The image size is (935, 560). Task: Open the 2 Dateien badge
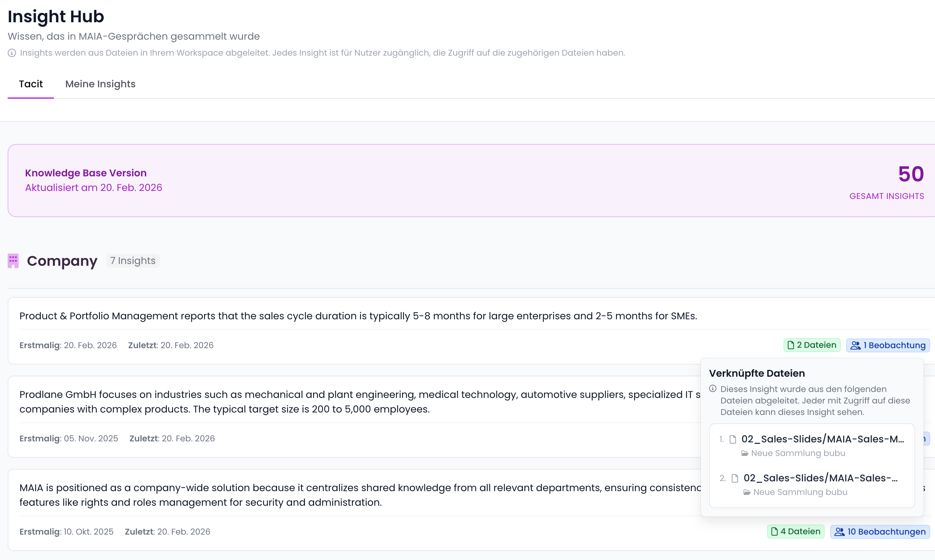812,345
